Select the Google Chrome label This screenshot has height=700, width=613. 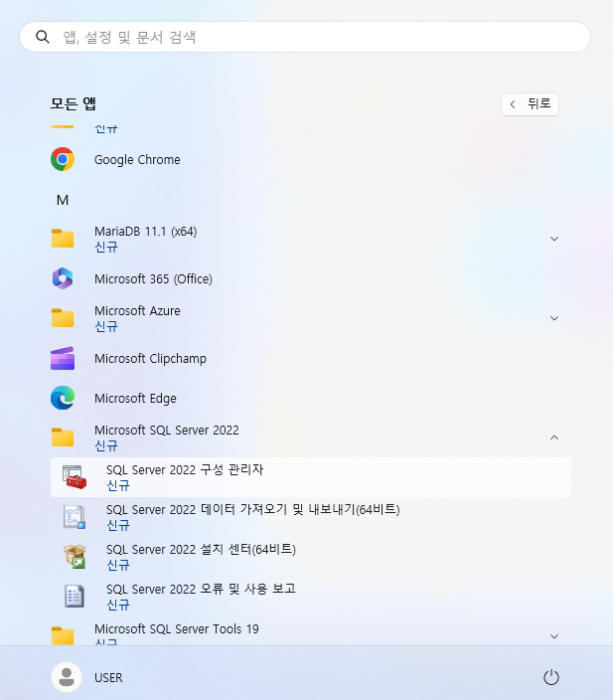137,160
